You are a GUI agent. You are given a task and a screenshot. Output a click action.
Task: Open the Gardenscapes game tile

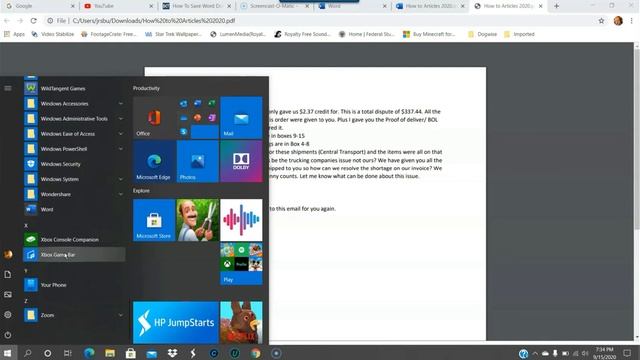coord(198,220)
